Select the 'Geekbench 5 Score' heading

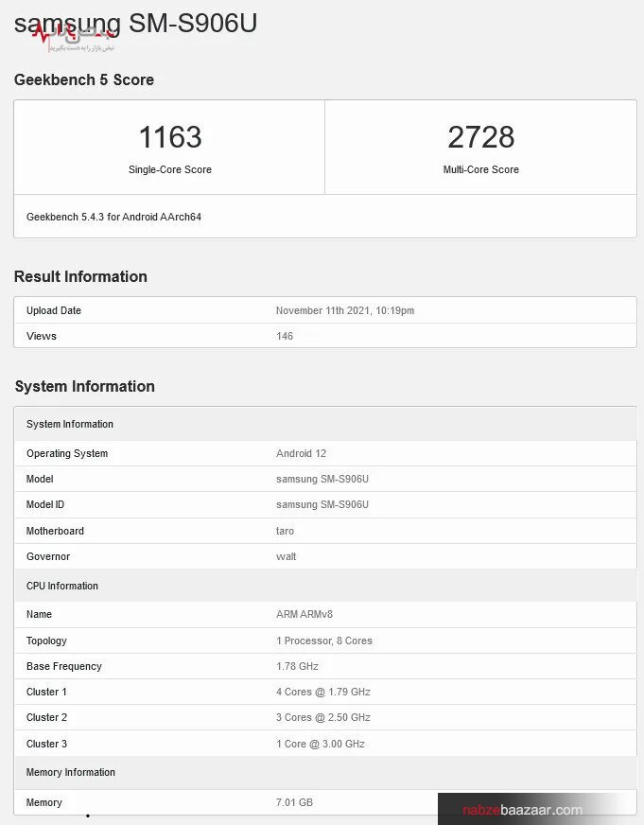[84, 80]
